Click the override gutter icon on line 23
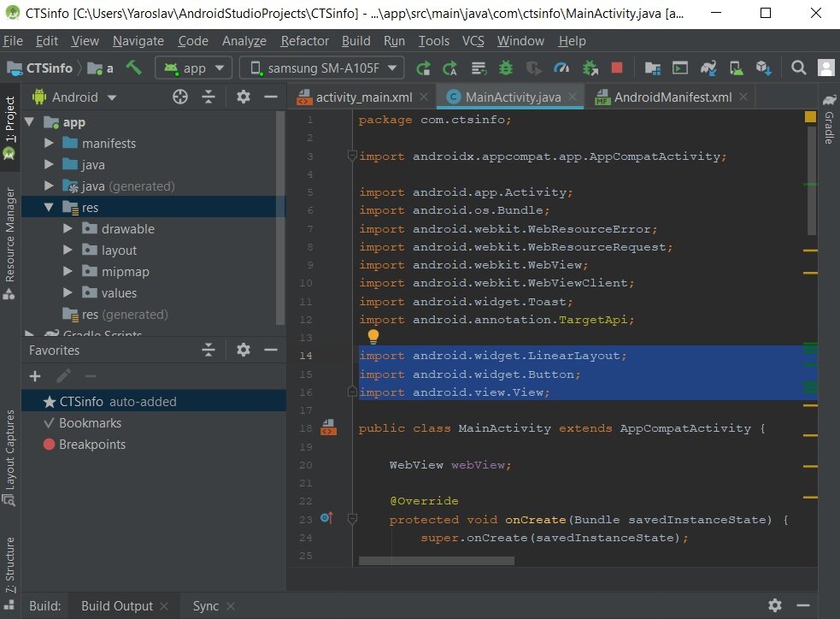Image resolution: width=840 pixels, height=619 pixels. [326, 518]
